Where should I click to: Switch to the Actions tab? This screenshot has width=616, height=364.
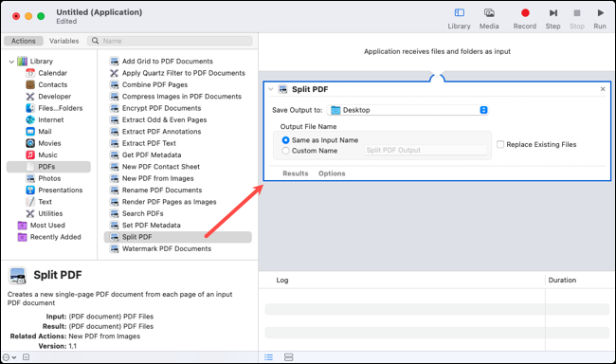[23, 41]
